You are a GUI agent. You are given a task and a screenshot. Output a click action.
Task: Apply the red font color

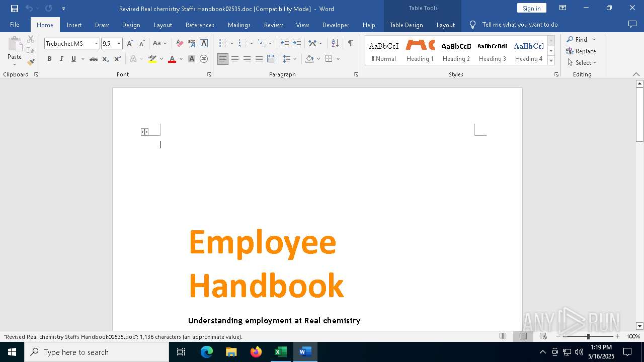click(x=172, y=59)
